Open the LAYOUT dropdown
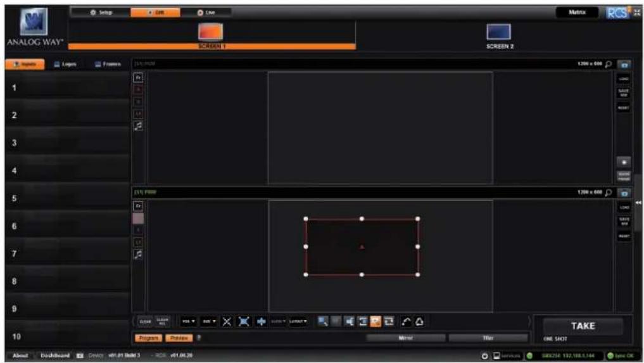This screenshot has width=644, height=363. [x=298, y=321]
